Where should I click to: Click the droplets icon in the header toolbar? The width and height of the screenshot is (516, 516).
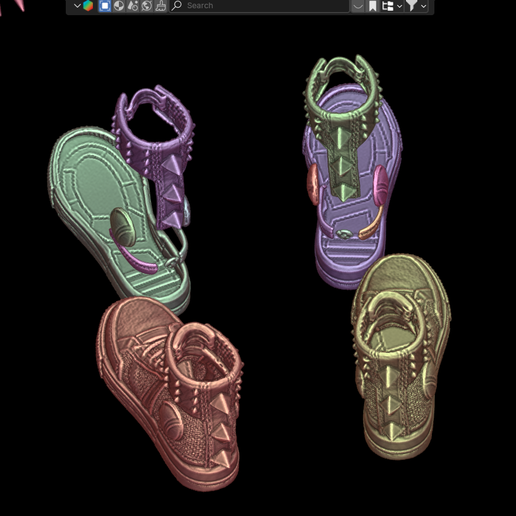[133, 6]
